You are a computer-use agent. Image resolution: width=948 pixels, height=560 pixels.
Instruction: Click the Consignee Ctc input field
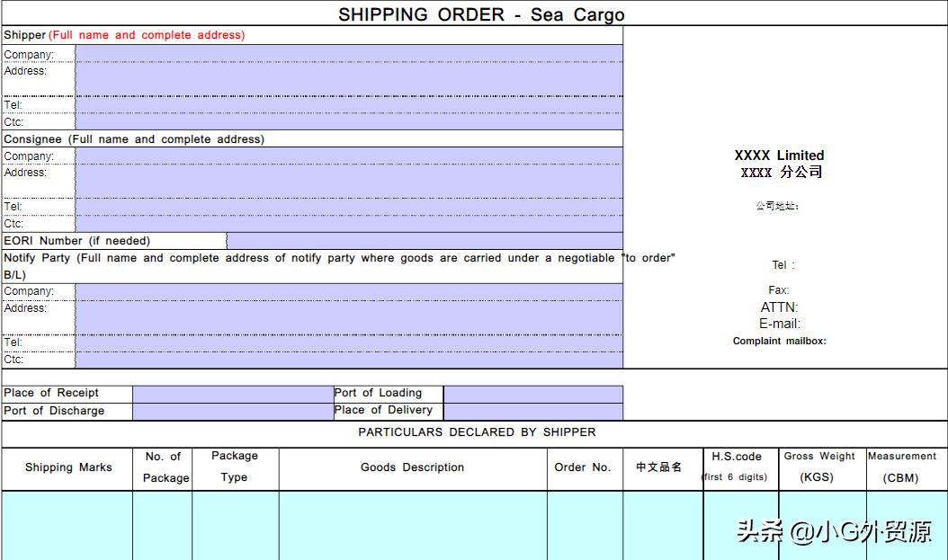click(349, 224)
